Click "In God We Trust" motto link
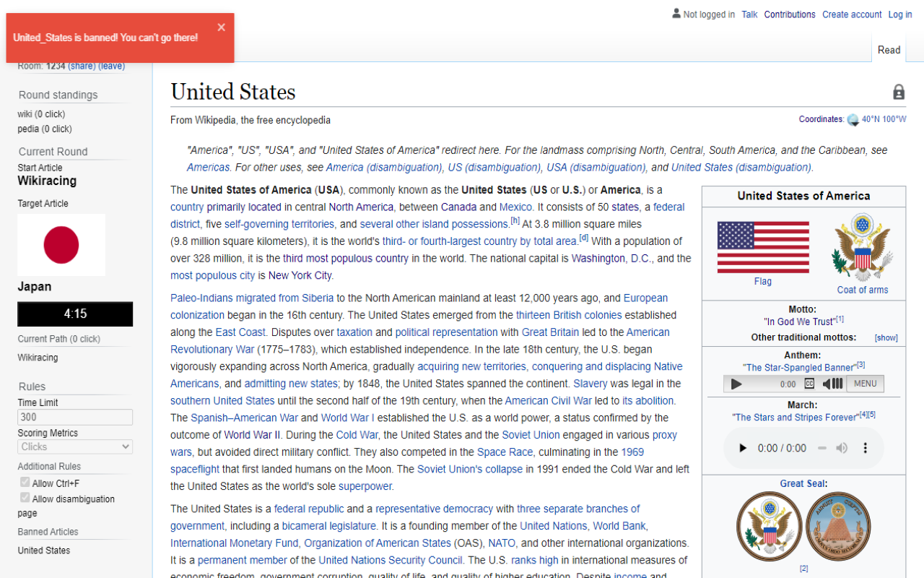Image resolution: width=924 pixels, height=578 pixels. [x=799, y=322]
